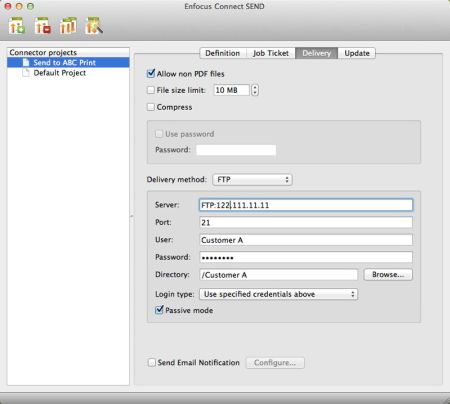Uncheck Allow non PDF files
Screen dimensions: 450x404
tap(151, 73)
